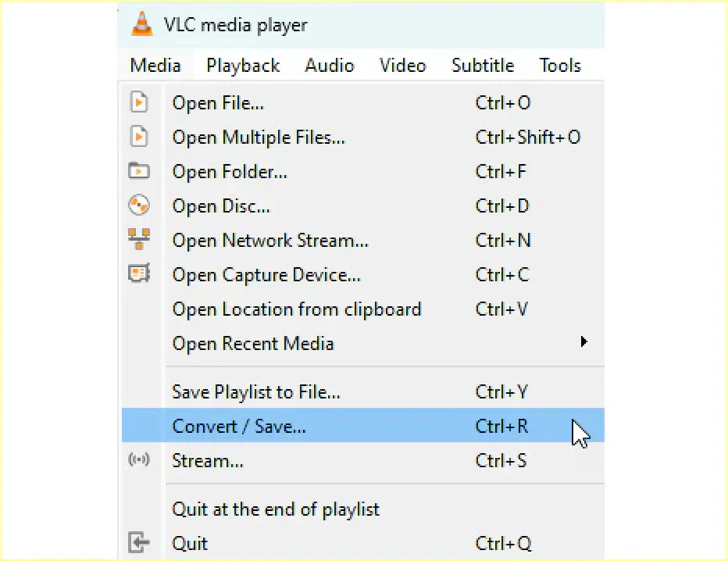Open the Video menu
The image size is (728, 561).
(x=402, y=66)
